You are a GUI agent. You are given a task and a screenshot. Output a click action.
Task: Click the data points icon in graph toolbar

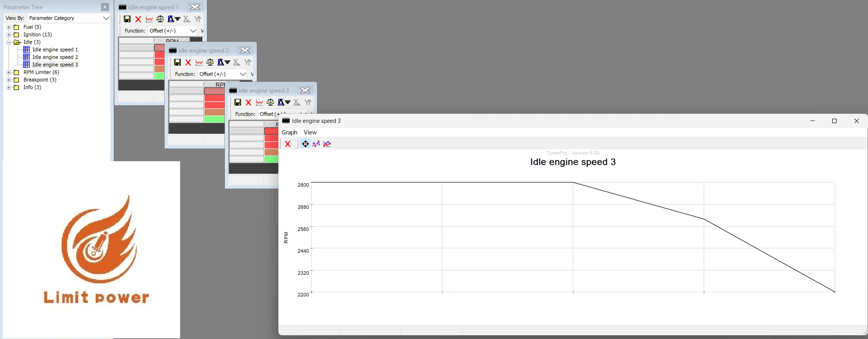coord(316,144)
